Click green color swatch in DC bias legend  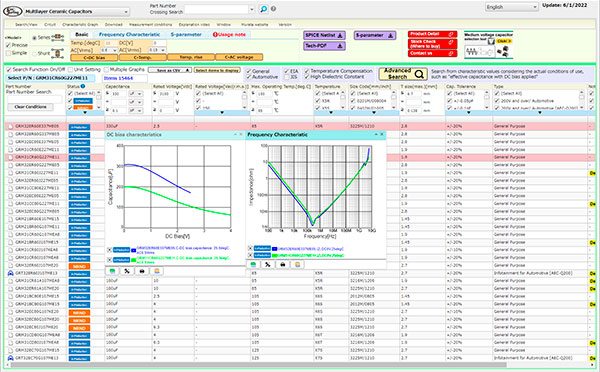tap(134, 260)
